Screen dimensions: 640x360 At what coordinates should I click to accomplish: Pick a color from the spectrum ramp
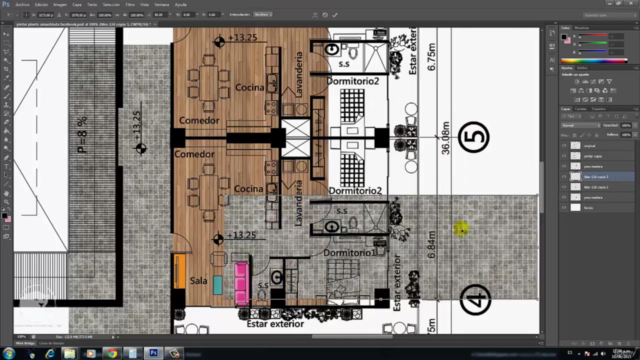(x=594, y=60)
